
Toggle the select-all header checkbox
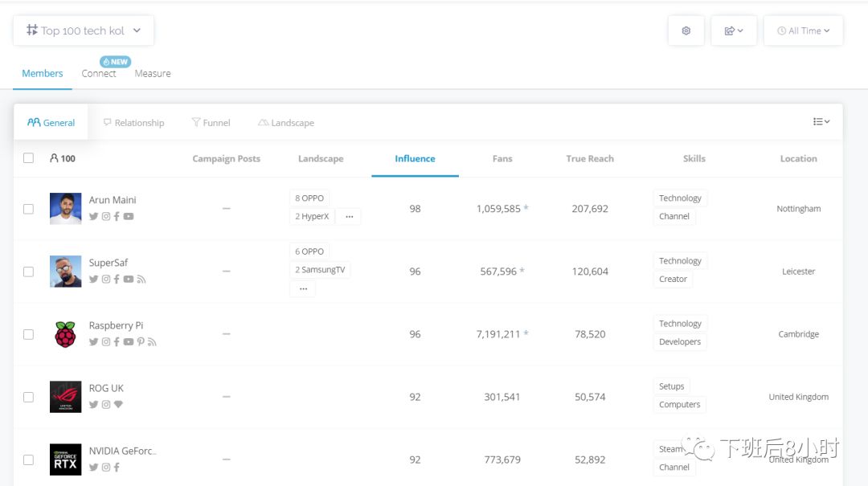click(x=28, y=158)
